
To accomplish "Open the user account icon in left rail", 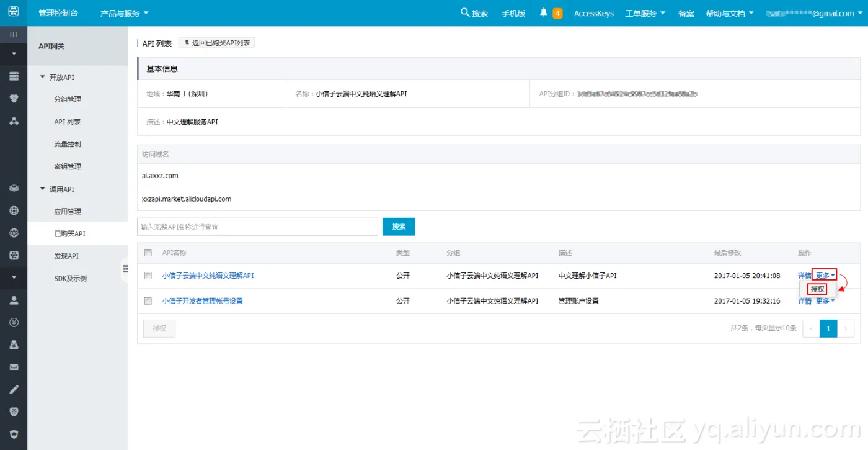I will (x=14, y=299).
